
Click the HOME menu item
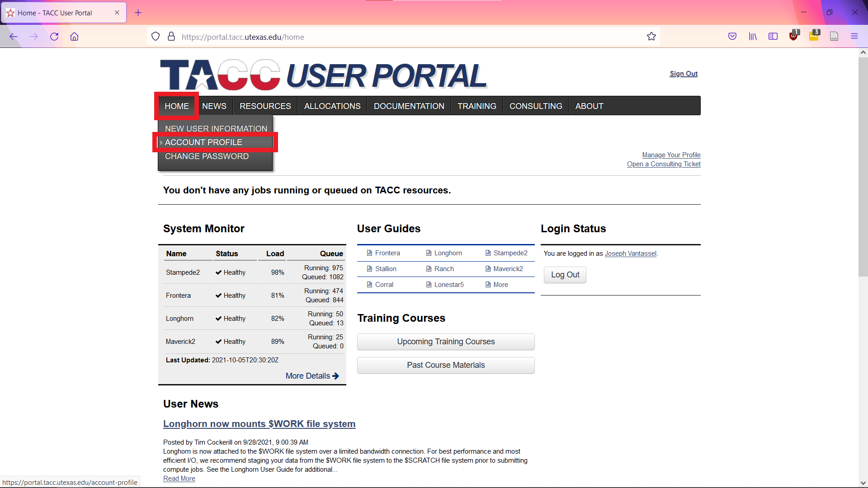(177, 106)
